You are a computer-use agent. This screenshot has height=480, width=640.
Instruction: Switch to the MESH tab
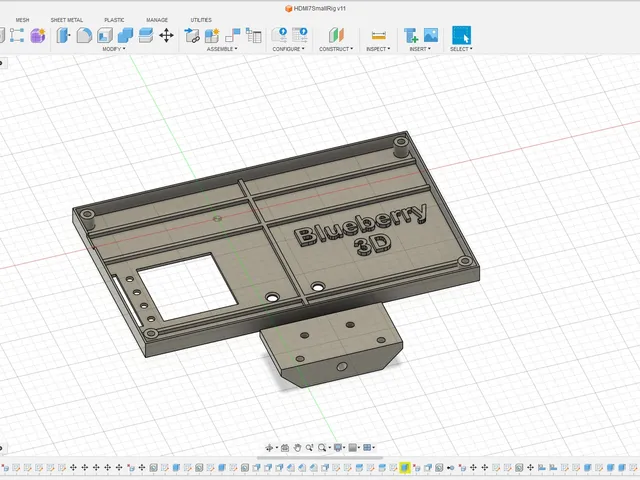click(x=22, y=20)
